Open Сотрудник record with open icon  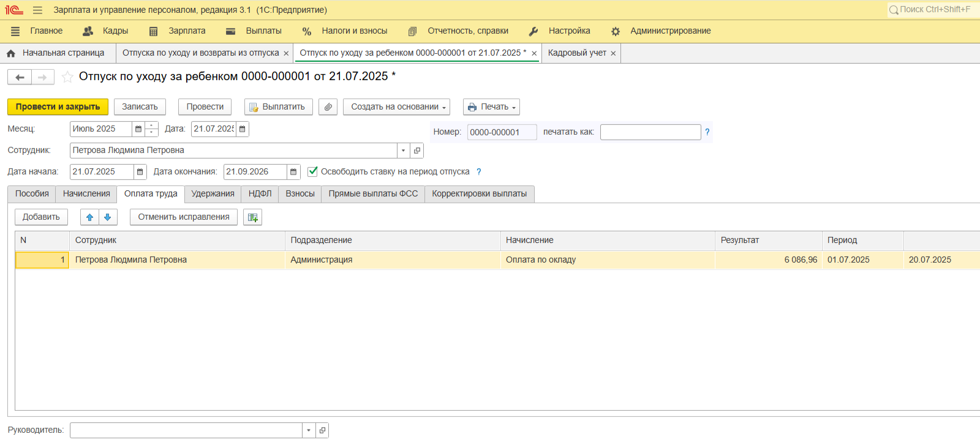417,151
